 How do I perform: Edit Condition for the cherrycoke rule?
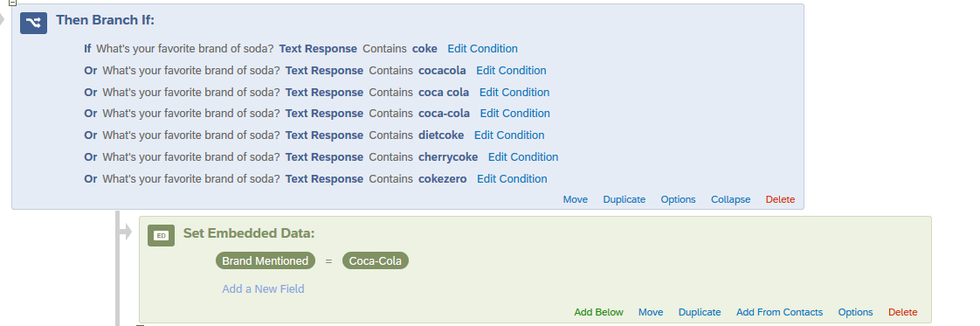click(523, 157)
